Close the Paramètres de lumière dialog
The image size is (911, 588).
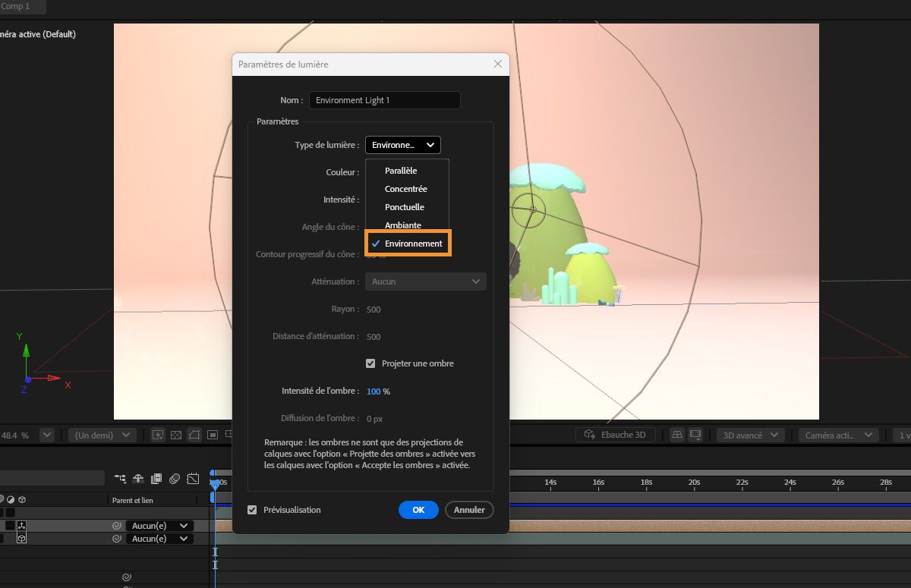coord(498,64)
